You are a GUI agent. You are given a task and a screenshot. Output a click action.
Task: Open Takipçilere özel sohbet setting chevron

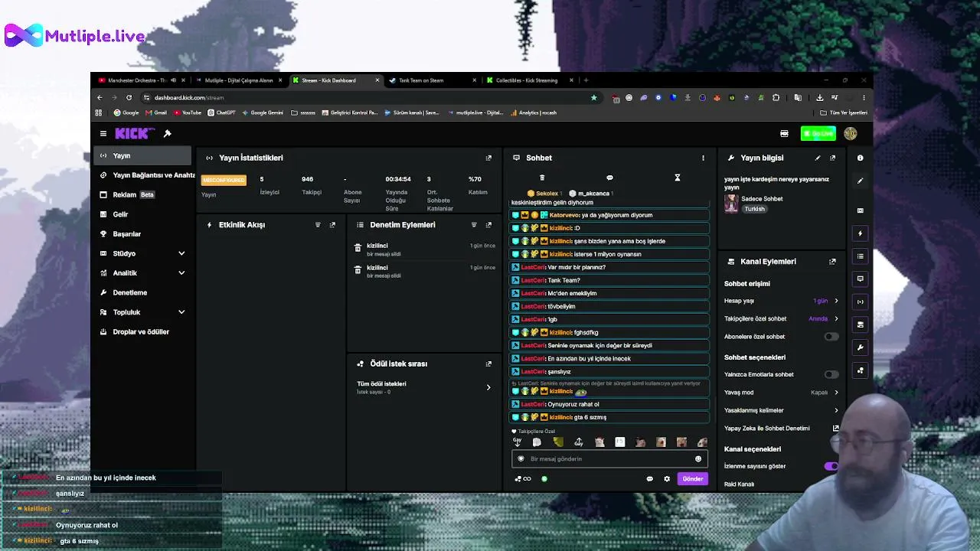[x=836, y=319]
